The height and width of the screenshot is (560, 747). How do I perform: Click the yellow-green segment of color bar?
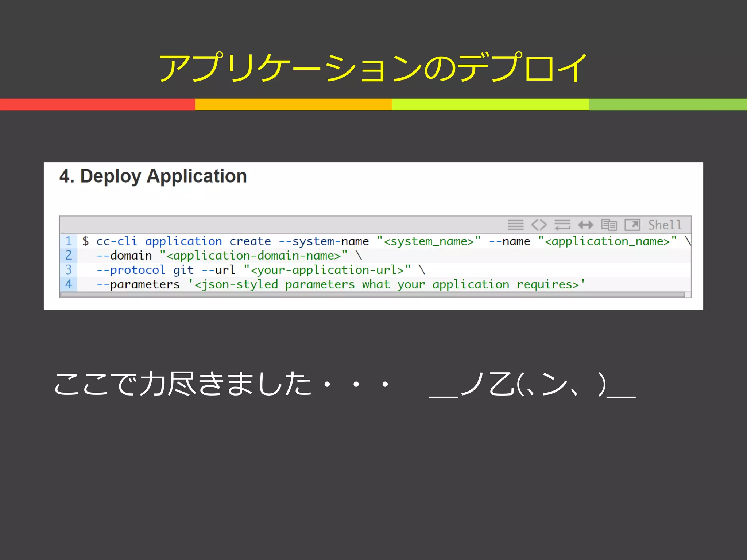point(490,104)
